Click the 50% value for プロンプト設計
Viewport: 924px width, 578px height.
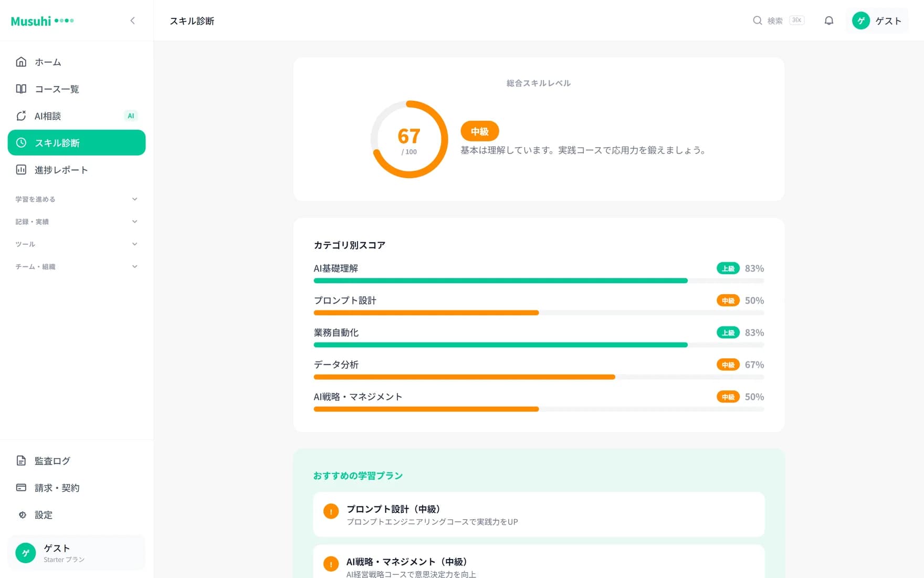coord(754,301)
